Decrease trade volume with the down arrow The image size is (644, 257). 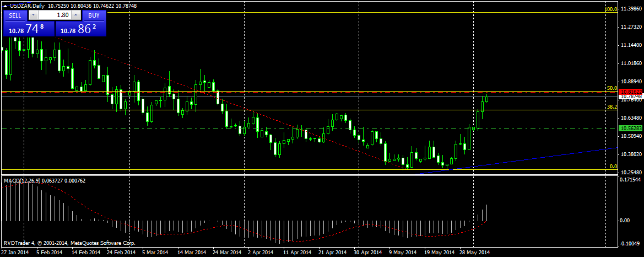33,15
